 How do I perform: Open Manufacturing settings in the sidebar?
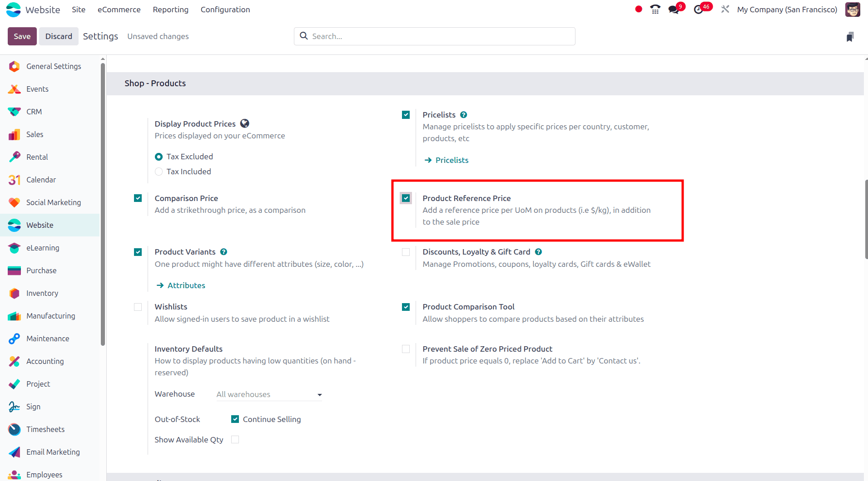pyautogui.click(x=50, y=316)
